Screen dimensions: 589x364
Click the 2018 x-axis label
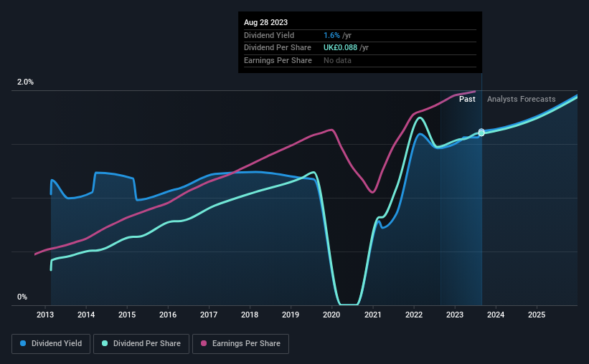tap(250, 315)
